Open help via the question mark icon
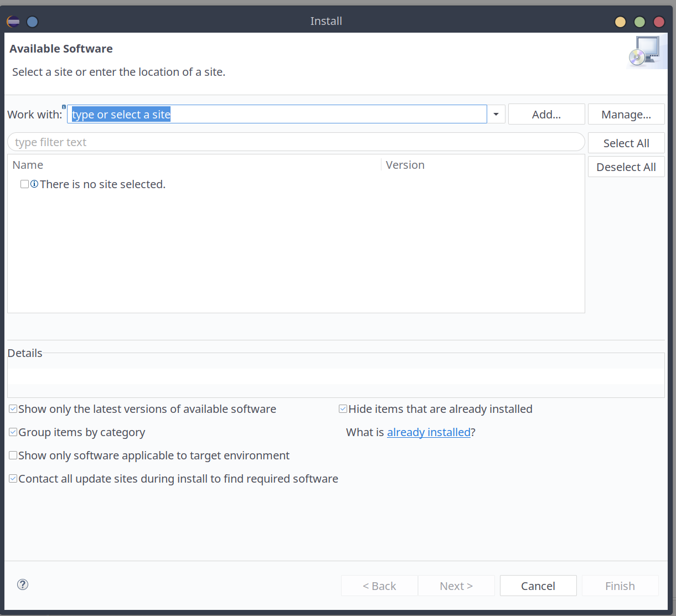 22,584
